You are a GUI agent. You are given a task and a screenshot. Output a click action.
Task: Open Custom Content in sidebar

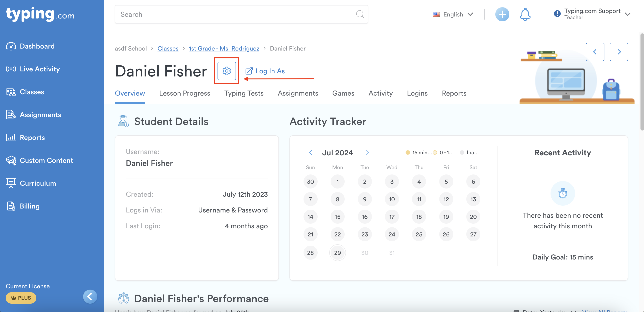coord(46,160)
